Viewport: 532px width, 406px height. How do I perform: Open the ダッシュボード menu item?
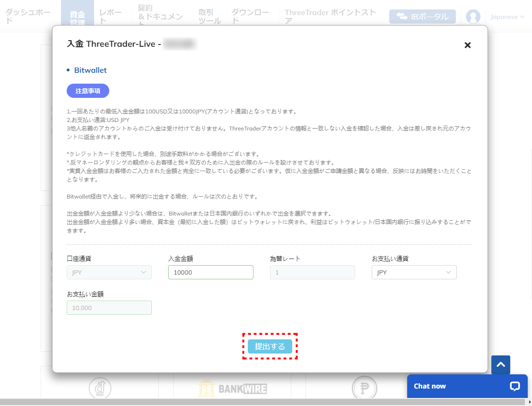coord(28,16)
